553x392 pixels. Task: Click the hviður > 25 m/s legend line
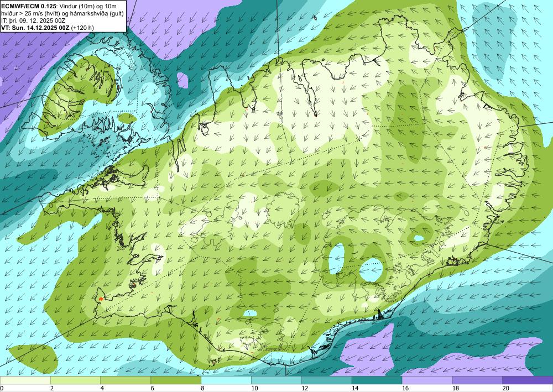point(62,13)
